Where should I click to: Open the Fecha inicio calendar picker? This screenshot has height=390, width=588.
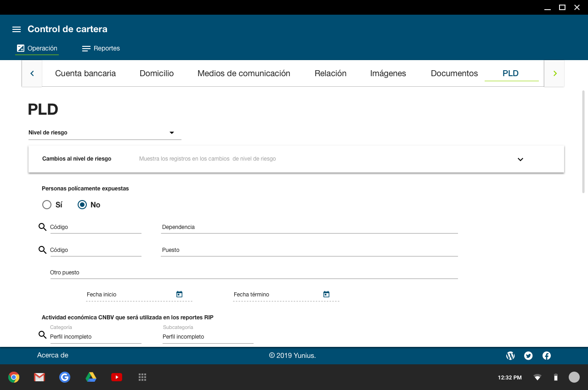pyautogui.click(x=179, y=295)
